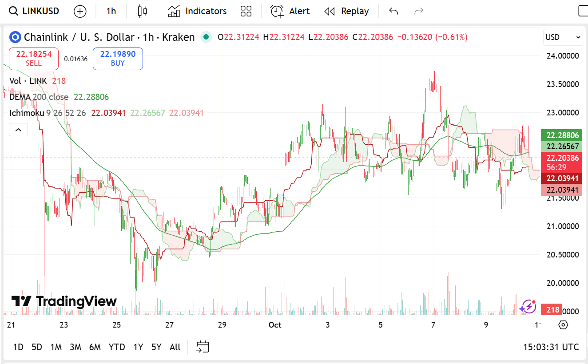Collapse the indicator legend with the chevron

(x=18, y=130)
